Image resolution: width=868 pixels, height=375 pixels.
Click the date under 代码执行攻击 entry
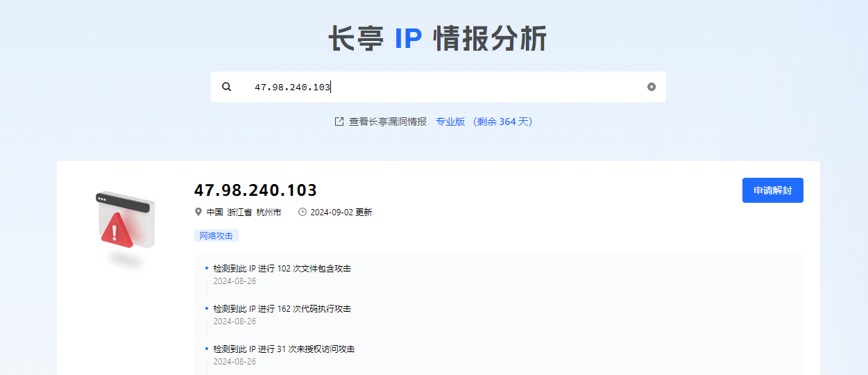click(235, 322)
